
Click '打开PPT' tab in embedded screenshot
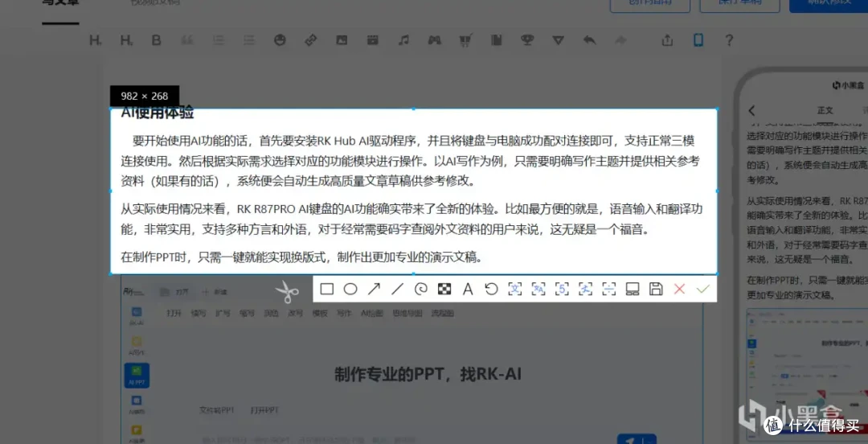264,411
